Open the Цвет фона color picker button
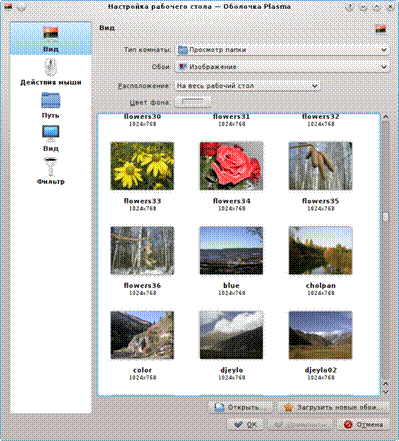Viewport: 399px width, 441px height. [193, 102]
